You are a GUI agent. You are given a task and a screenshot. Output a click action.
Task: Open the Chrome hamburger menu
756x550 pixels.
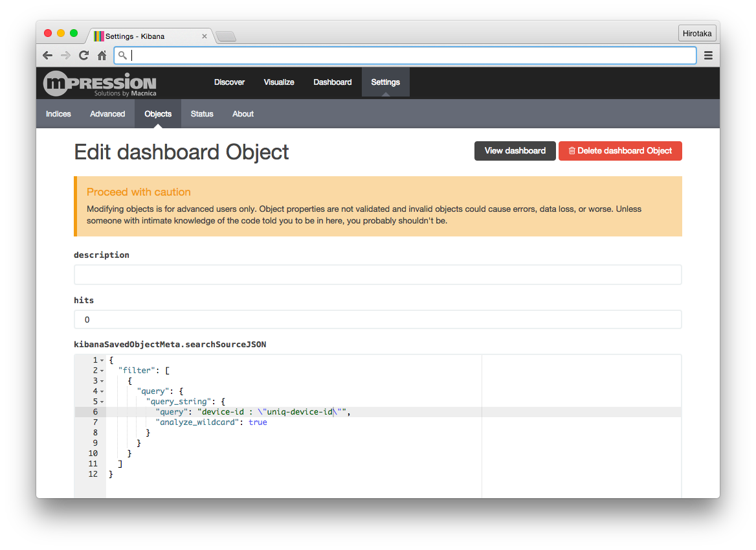coord(708,56)
